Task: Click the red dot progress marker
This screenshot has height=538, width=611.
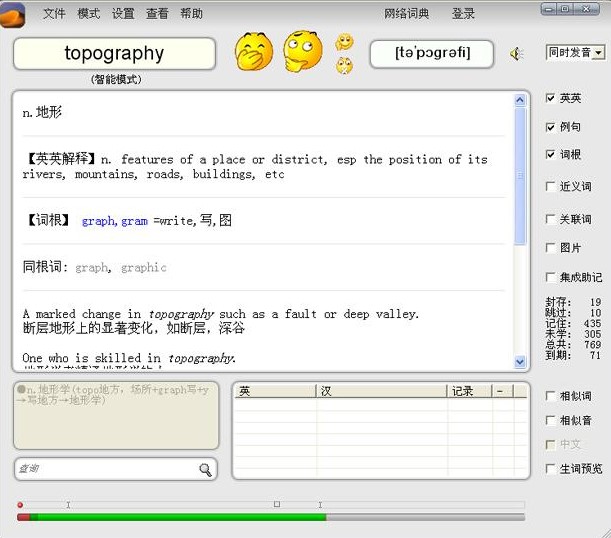Action: coord(20,505)
